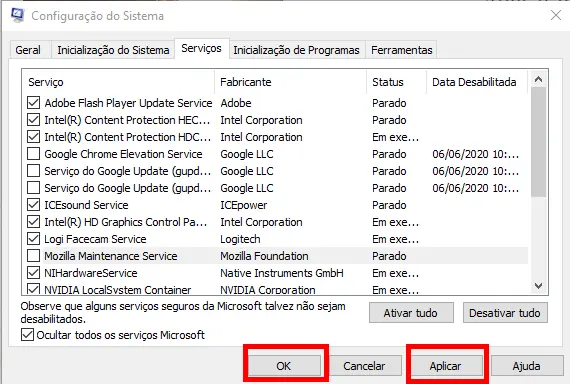Select the NIHardwareService row name
This screenshot has width=570, height=384.
tap(91, 273)
